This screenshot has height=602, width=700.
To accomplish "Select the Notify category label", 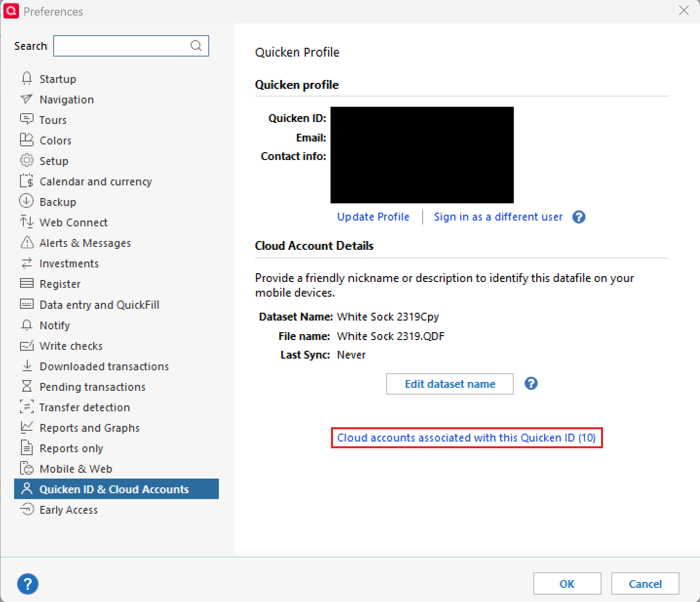I will [55, 325].
